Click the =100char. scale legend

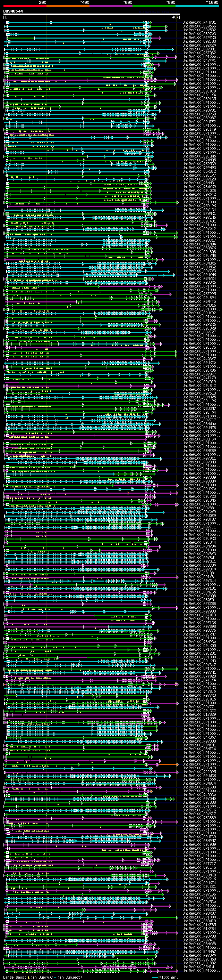pyautogui.click(x=165, y=977)
